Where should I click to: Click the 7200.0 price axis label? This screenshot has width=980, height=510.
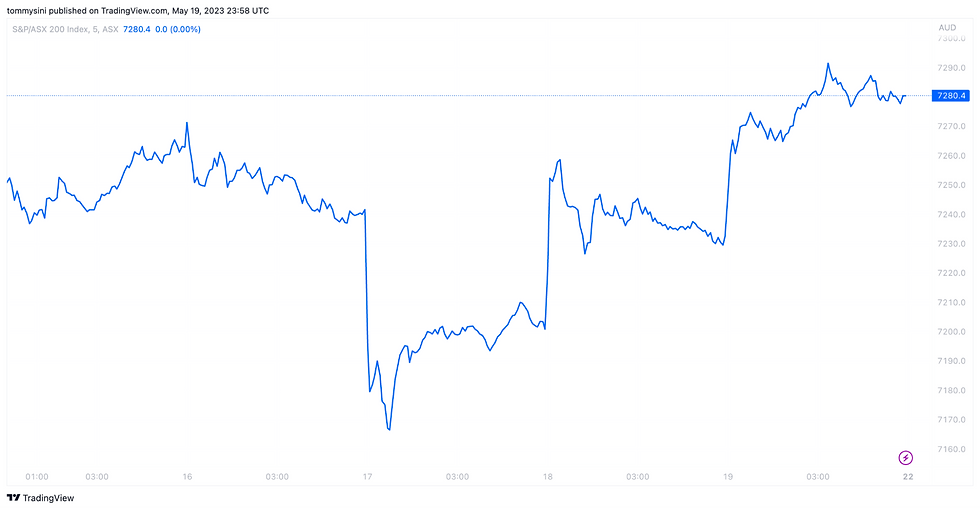click(x=950, y=332)
